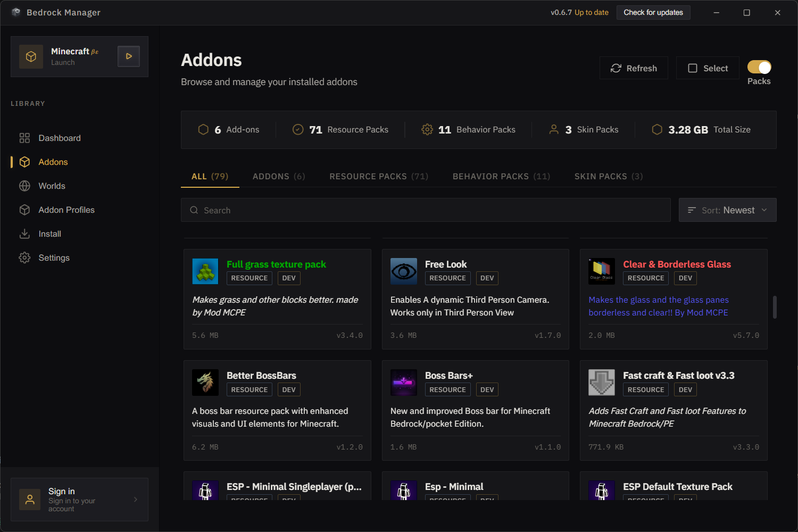This screenshot has height=532, width=798.
Task: Open Addon Profiles from the sidebar
Action: (x=24, y=210)
